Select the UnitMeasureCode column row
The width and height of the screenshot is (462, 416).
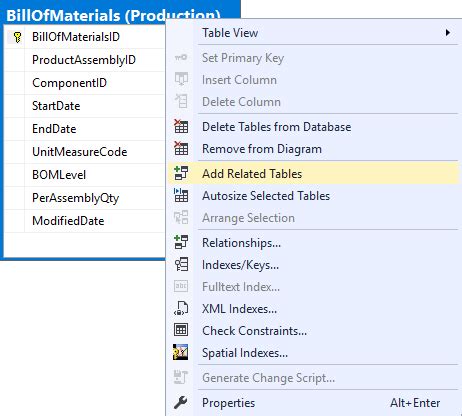click(85, 152)
